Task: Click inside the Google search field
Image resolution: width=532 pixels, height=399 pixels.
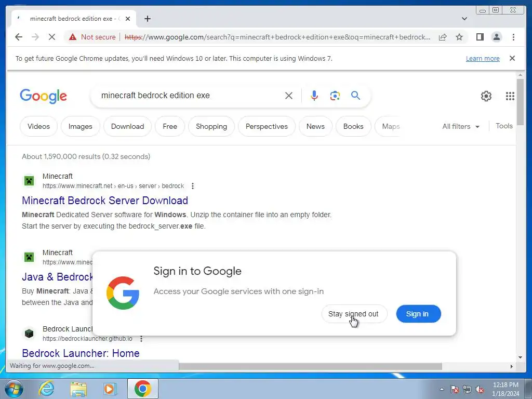Action: (x=190, y=96)
